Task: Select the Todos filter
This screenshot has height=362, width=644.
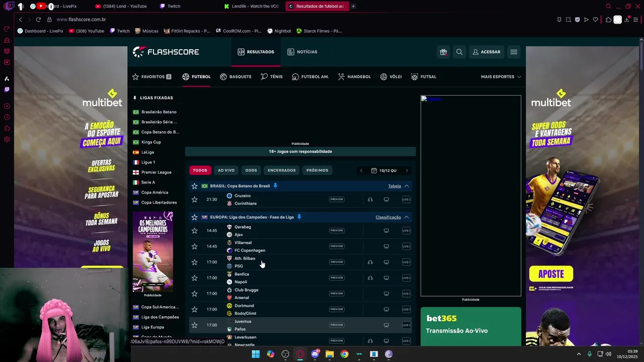Action: (x=200, y=170)
